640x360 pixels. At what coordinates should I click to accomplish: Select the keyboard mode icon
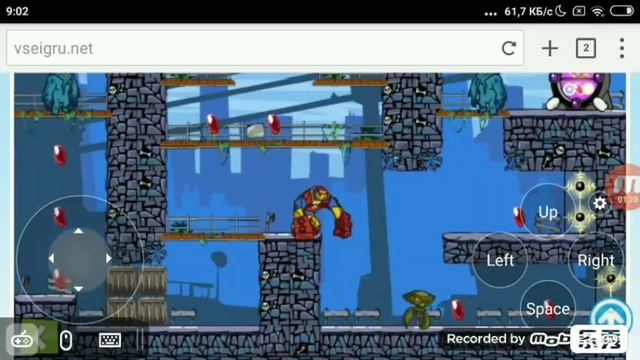[x=110, y=340]
